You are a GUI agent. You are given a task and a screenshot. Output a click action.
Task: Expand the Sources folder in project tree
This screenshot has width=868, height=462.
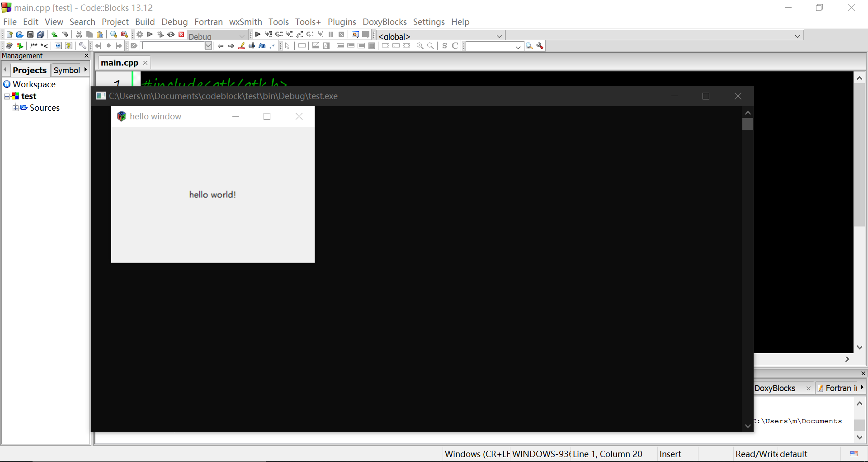tap(16, 108)
